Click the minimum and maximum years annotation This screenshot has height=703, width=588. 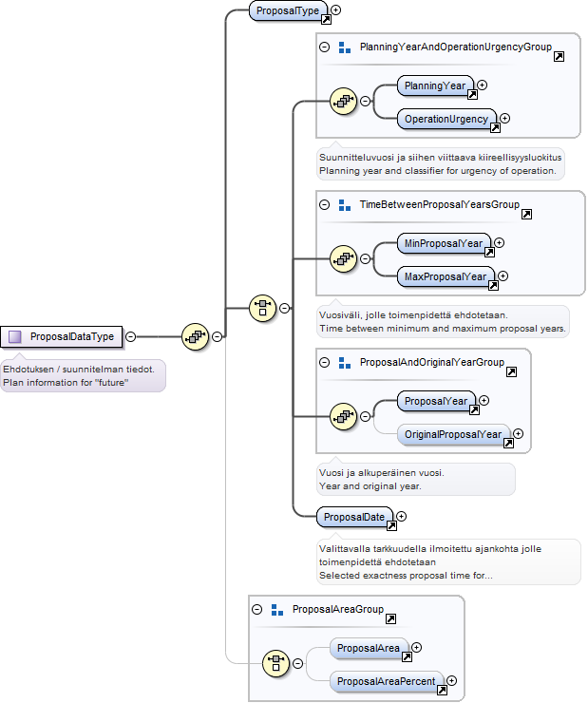443,322
